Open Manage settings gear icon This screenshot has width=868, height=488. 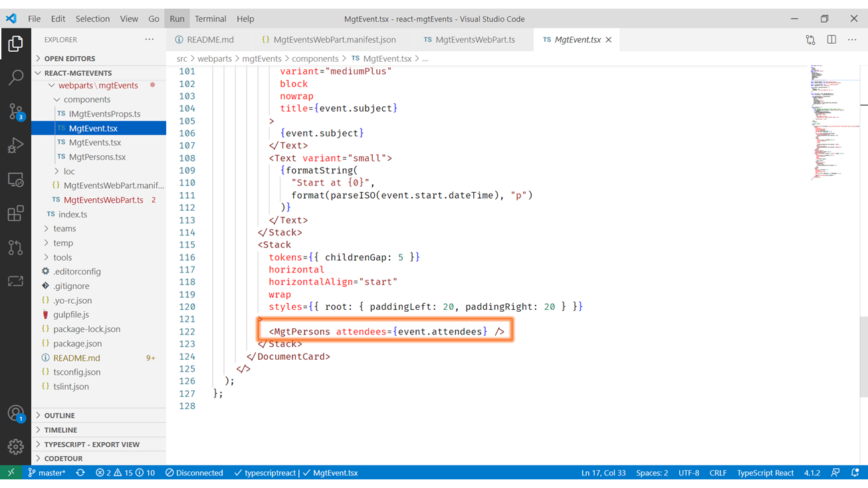(15, 447)
